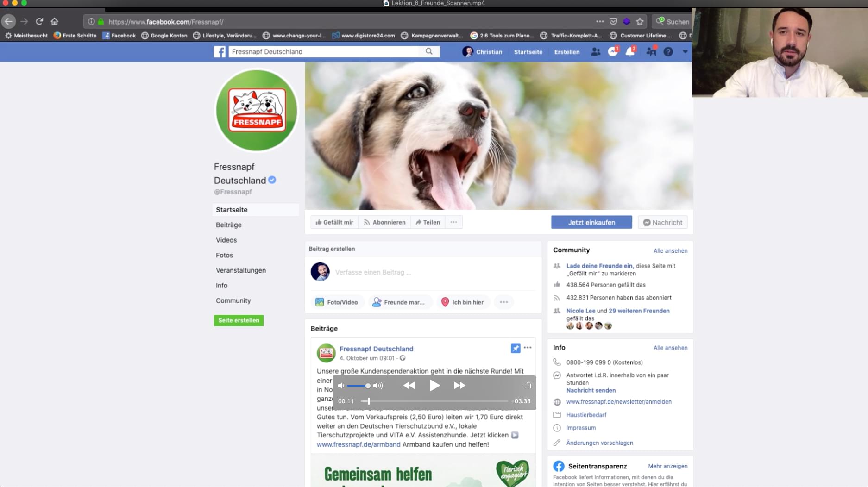
Task: Click the play button in video player
Action: coord(434,385)
